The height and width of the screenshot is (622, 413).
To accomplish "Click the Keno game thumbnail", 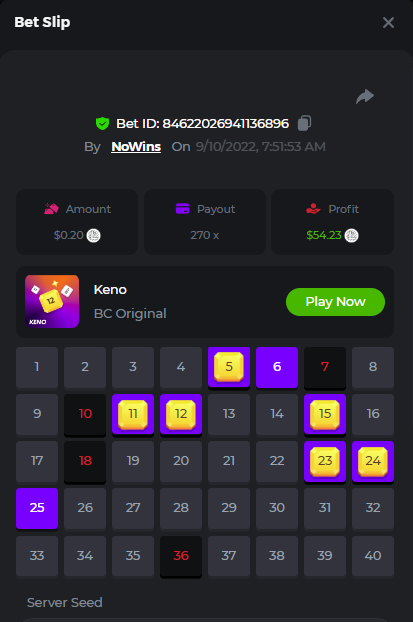I will coord(52,301).
